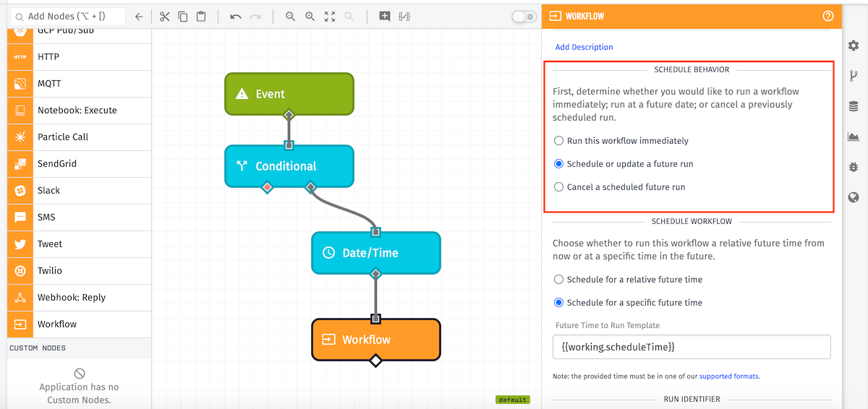Fit the workflow to screen
The height and width of the screenshot is (409, 868).
(330, 17)
